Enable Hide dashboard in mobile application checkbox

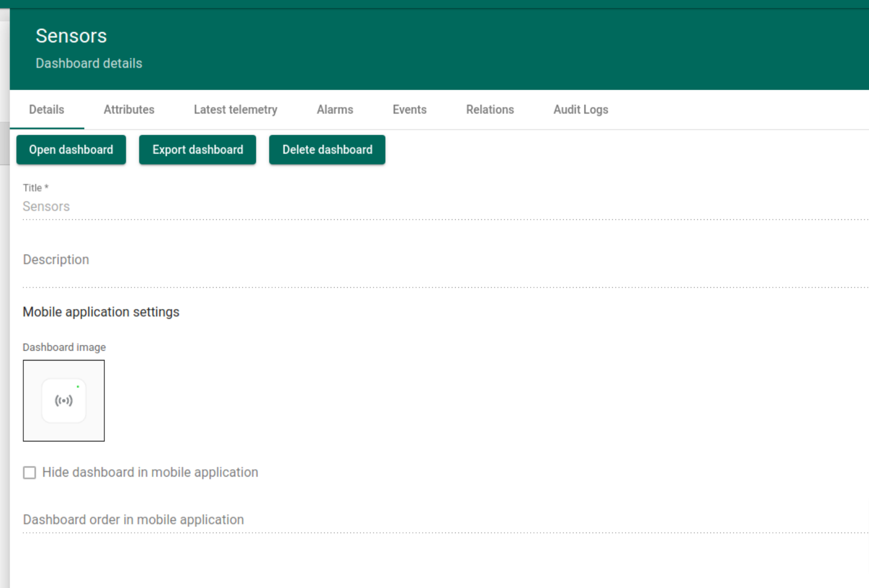(x=29, y=472)
